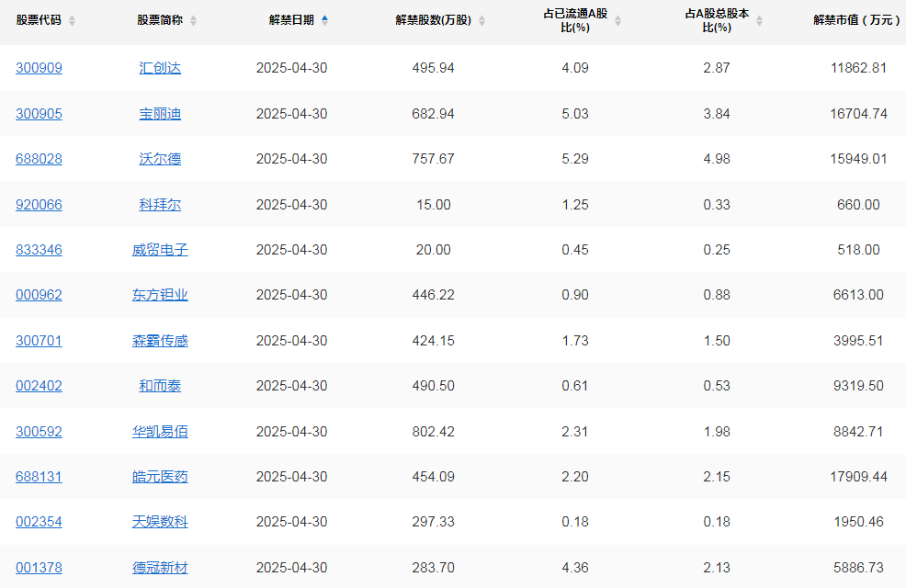Click the 皓元医药 name link

[x=160, y=477]
